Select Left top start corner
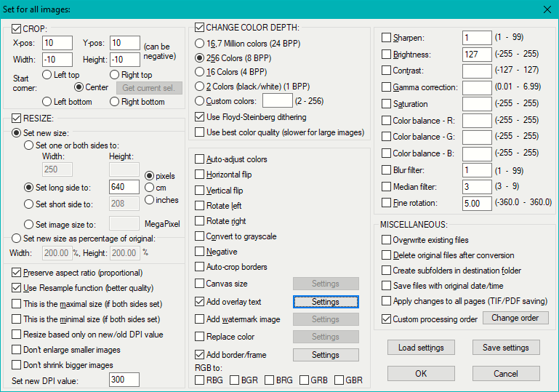The image size is (559, 392). pos(48,74)
